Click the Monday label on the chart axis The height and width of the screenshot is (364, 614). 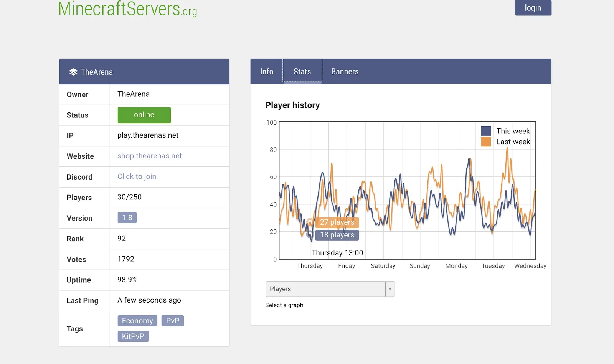(x=457, y=266)
